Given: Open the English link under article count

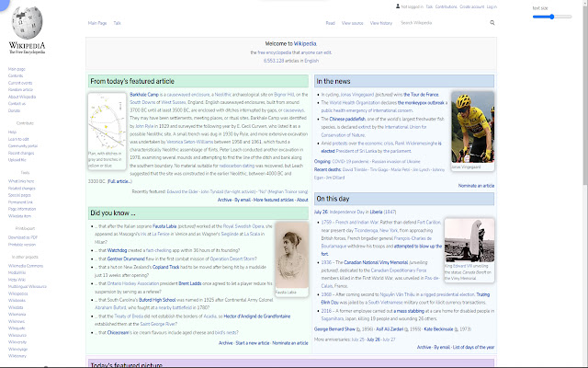Looking at the screenshot, I should coord(311,61).
